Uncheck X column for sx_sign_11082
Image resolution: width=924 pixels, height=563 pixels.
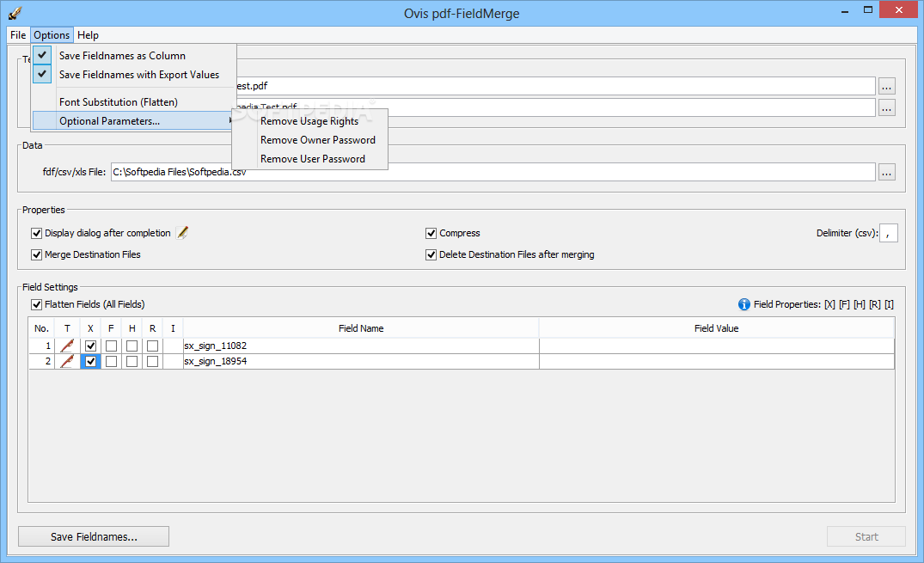click(90, 346)
